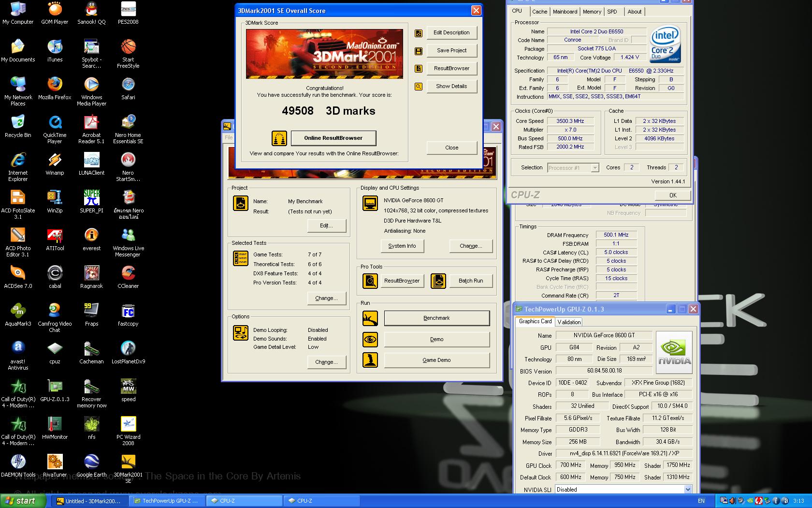The image size is (812, 508).
Task: Open the Memory tab in CPU-Z
Action: [x=592, y=12]
